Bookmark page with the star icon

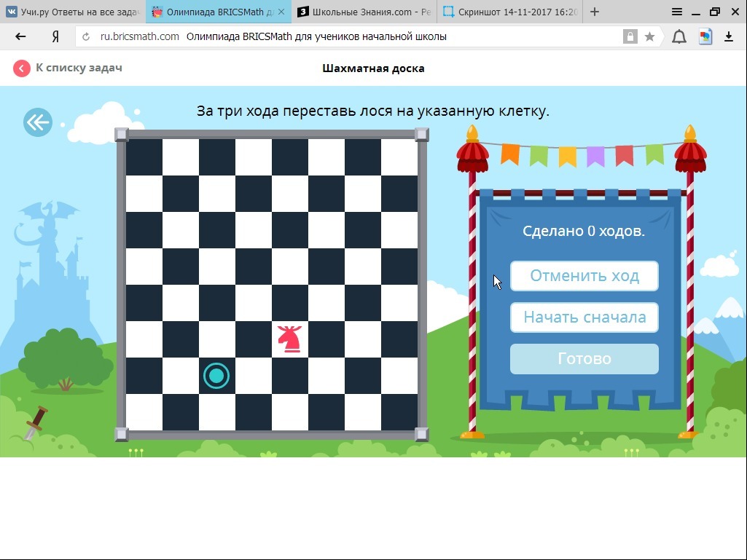649,36
